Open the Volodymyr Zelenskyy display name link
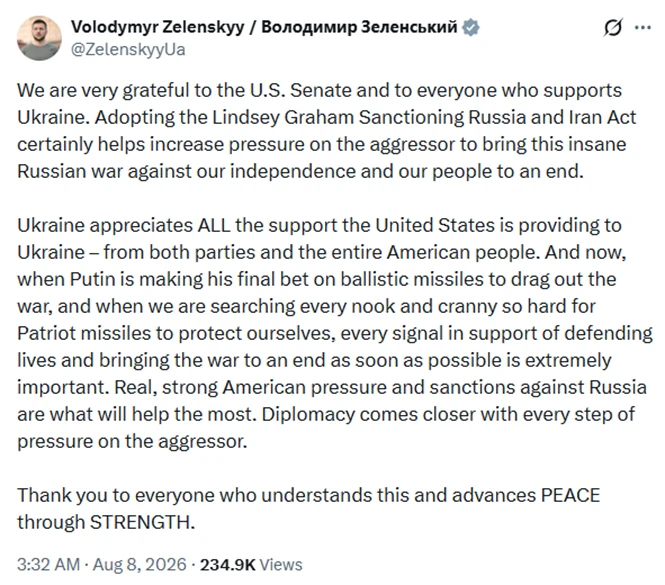 157,27
